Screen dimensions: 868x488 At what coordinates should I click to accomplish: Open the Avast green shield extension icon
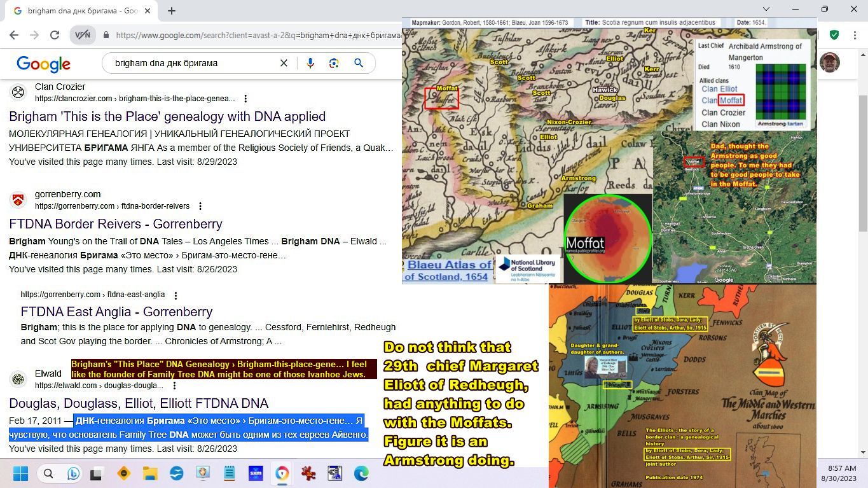(x=834, y=35)
